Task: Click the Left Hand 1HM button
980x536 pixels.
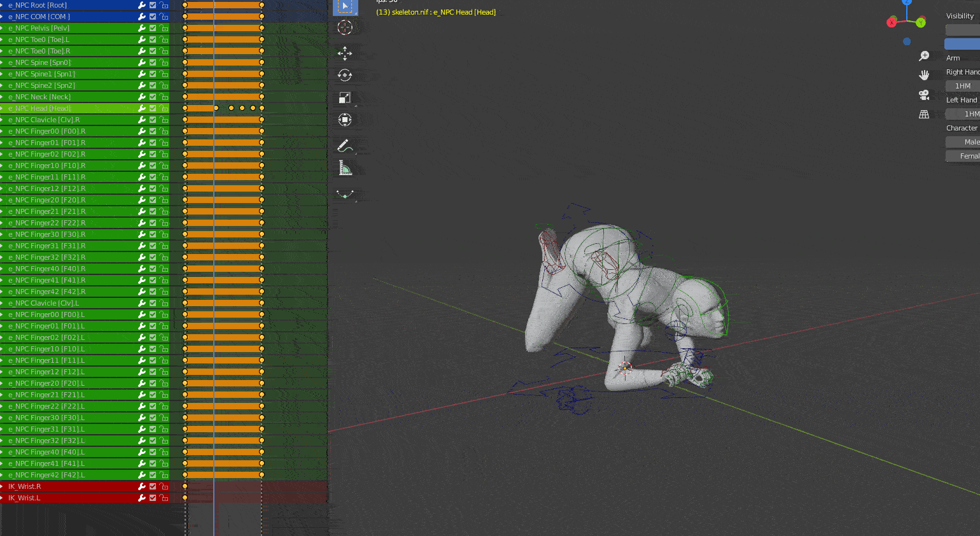Action: coord(963,114)
